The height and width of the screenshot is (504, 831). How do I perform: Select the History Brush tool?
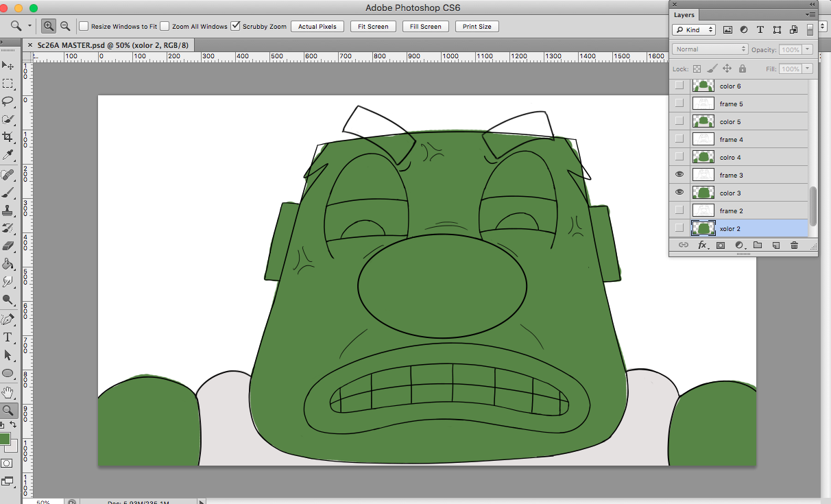click(8, 228)
